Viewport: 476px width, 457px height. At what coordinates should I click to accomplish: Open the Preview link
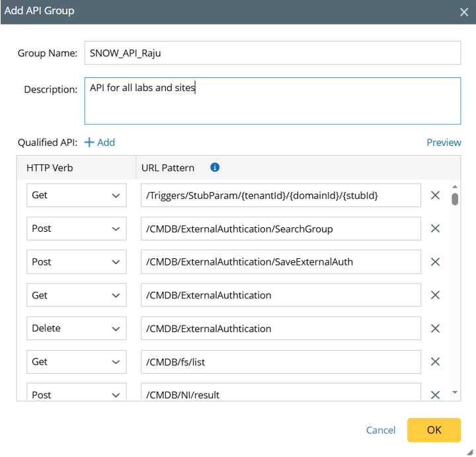pyautogui.click(x=444, y=142)
